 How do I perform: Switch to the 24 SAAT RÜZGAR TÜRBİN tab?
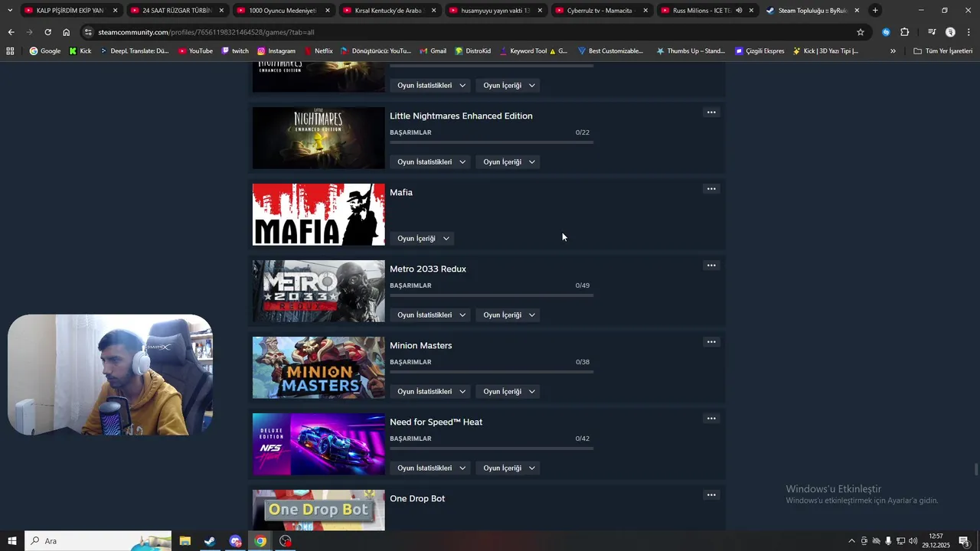tap(176, 11)
